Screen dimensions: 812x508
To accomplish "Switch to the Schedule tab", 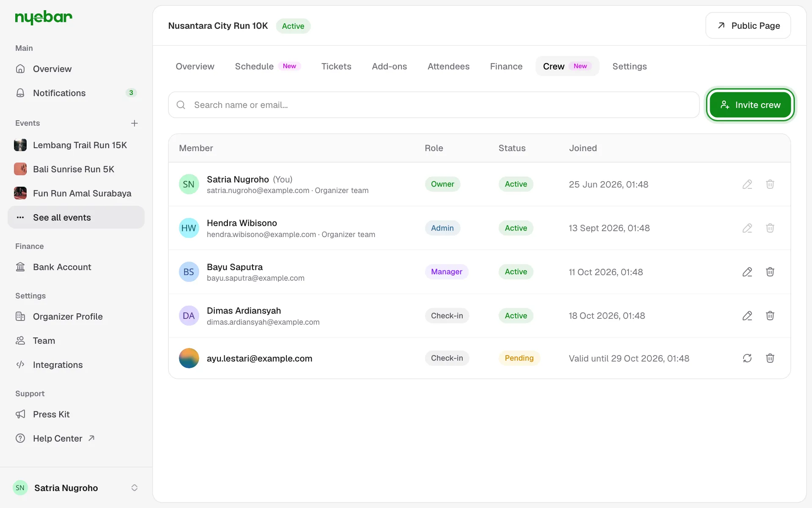I will point(268,66).
